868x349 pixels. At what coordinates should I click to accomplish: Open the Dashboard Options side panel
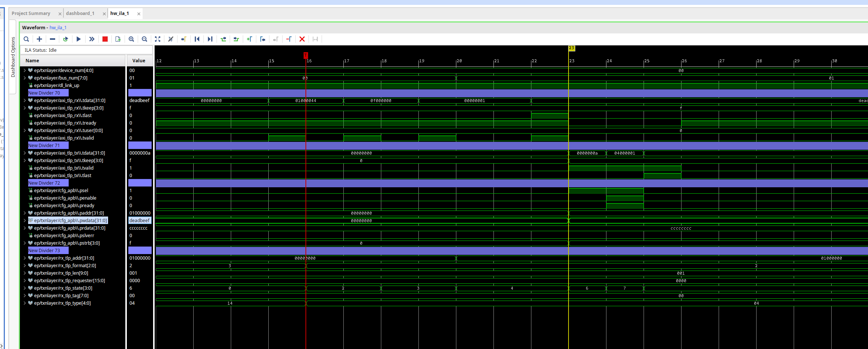(x=13, y=57)
